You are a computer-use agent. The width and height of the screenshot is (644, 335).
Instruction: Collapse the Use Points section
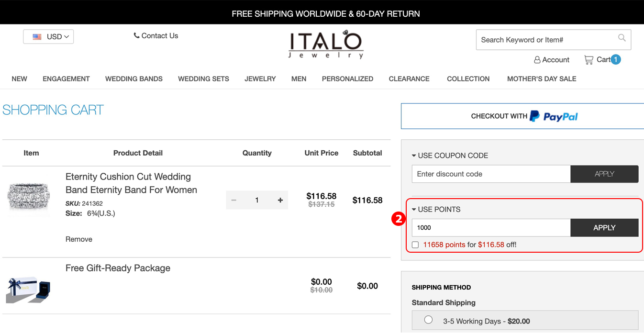point(414,209)
